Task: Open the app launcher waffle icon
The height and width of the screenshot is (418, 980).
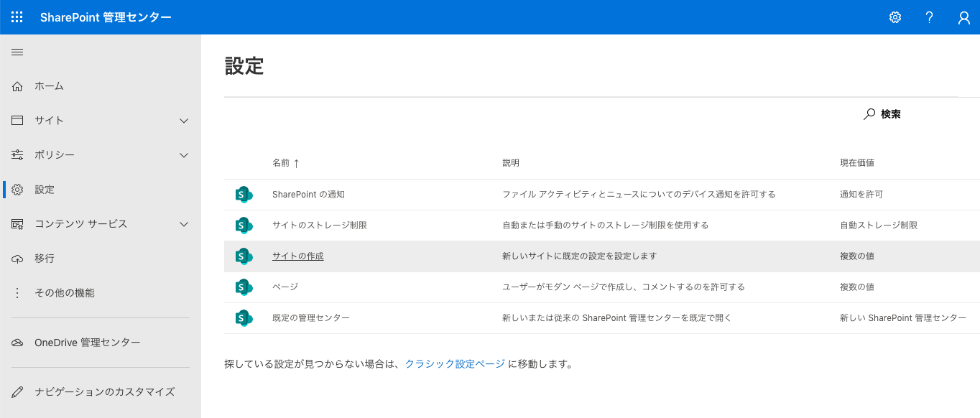Action: [x=17, y=17]
